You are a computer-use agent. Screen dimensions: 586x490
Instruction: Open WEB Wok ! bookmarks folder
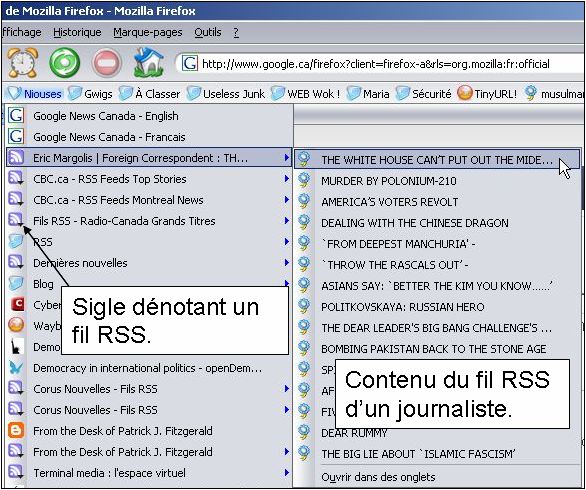coord(306,93)
